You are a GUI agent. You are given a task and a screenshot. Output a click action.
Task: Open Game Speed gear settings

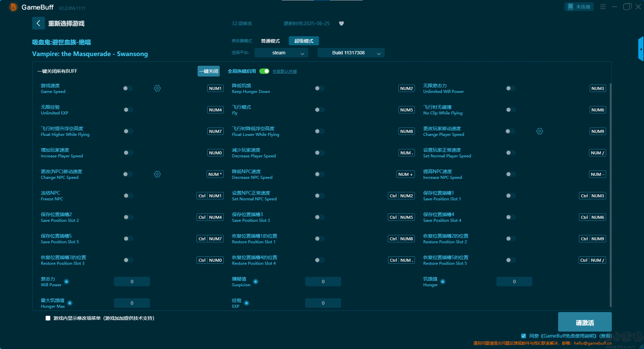pos(157,88)
